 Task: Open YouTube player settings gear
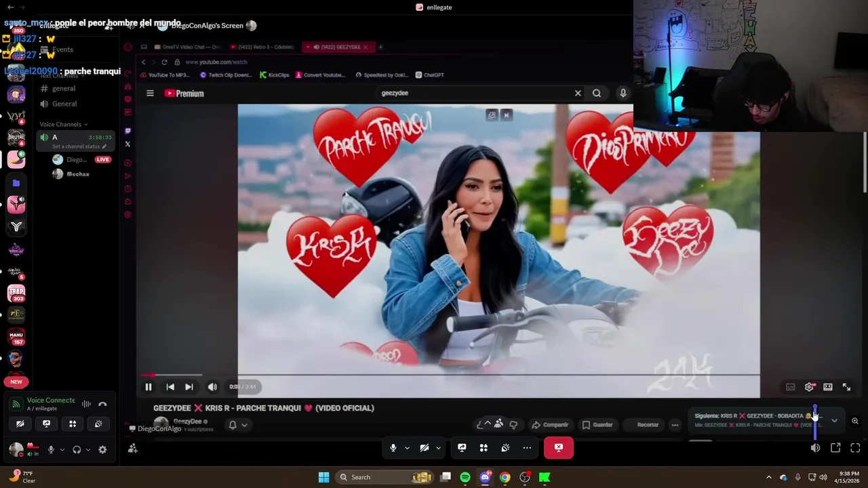pos(809,387)
